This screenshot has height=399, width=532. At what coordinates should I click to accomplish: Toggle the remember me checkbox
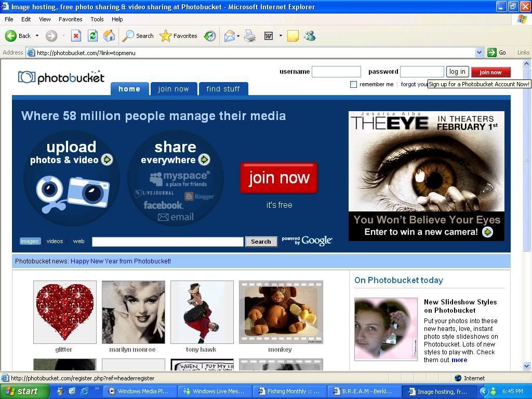[353, 85]
